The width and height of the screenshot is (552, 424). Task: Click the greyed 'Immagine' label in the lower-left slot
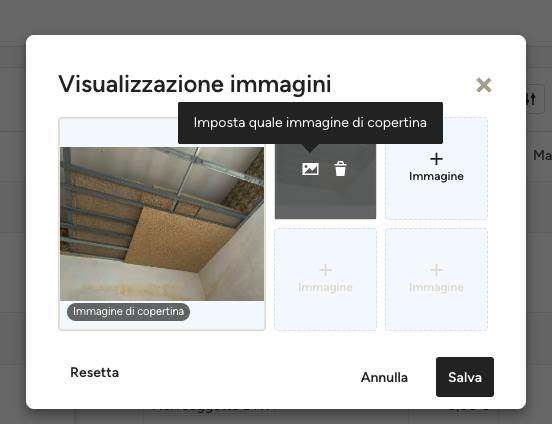coord(325,287)
